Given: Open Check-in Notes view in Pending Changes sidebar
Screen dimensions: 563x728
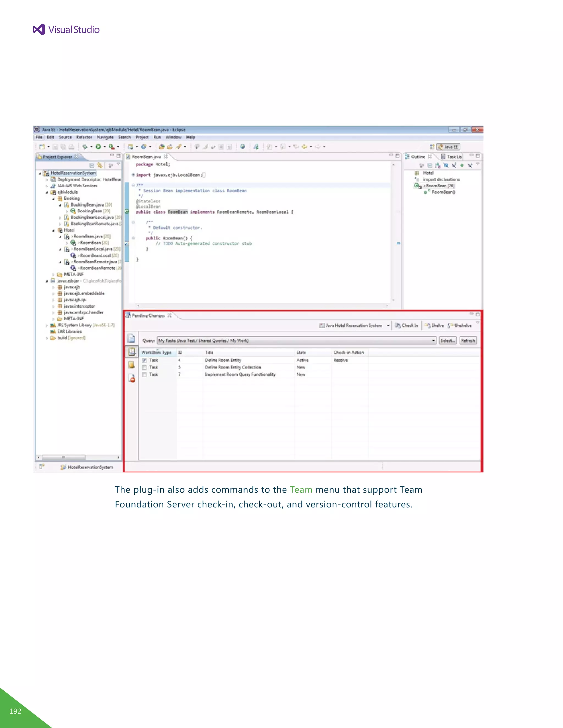Looking at the screenshot, I should point(131,365).
